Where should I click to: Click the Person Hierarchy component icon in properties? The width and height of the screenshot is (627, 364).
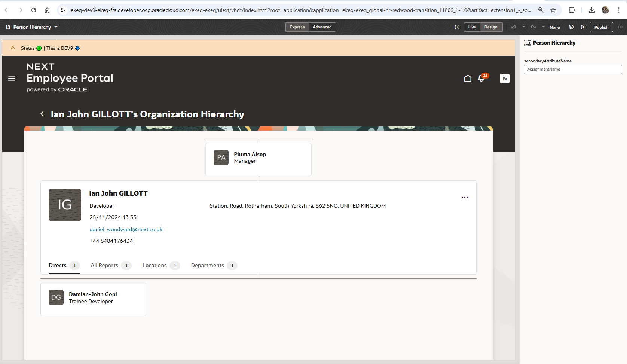[x=527, y=43]
